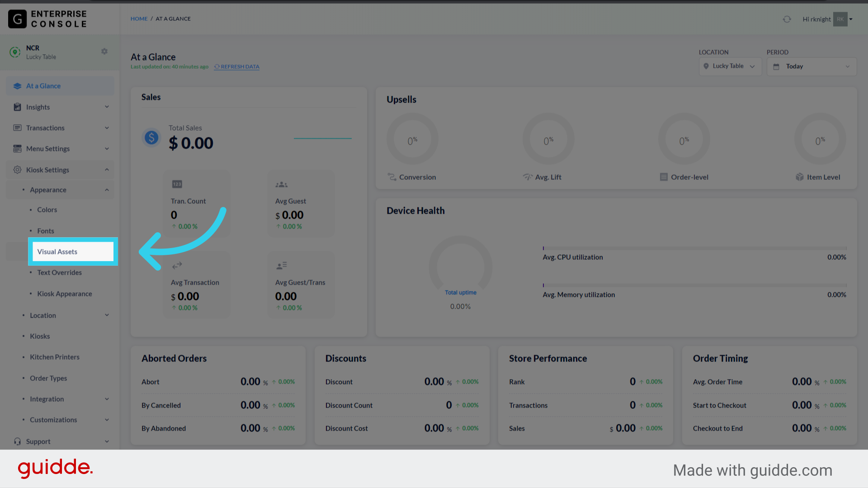Expand the Integration submenu chevron
This screenshot has width=868, height=488.
coord(107,399)
